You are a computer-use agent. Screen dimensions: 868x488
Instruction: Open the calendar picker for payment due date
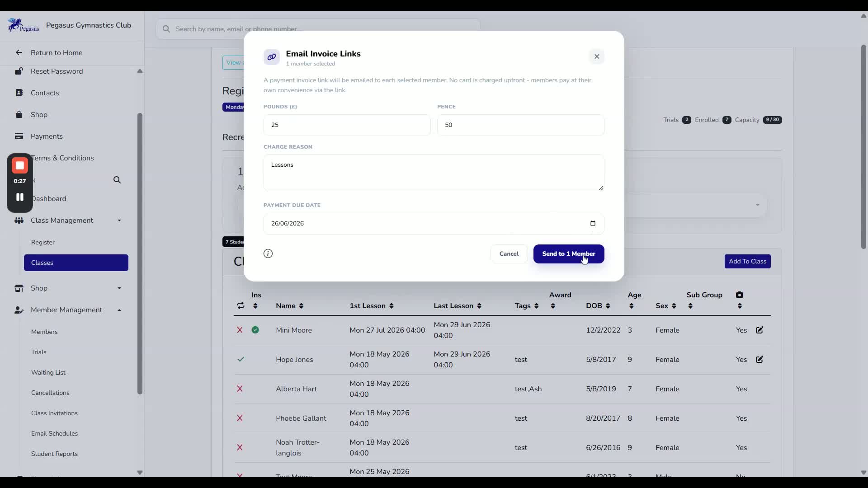pyautogui.click(x=593, y=223)
